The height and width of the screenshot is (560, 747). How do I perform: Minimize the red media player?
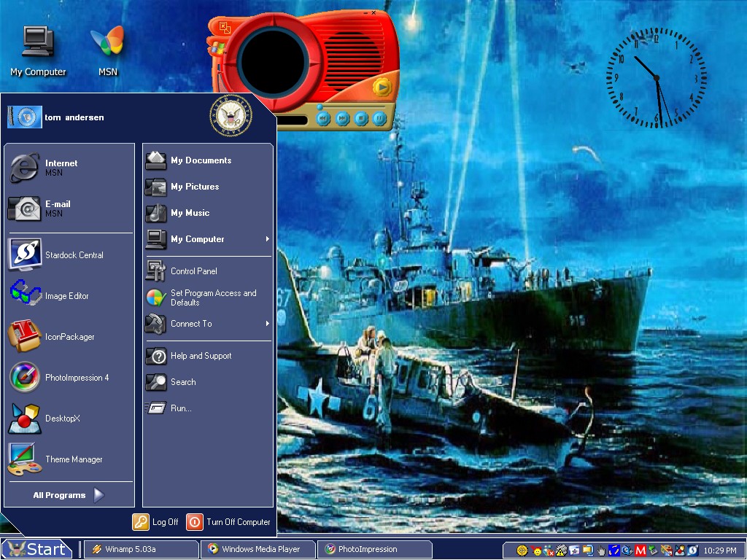click(365, 13)
